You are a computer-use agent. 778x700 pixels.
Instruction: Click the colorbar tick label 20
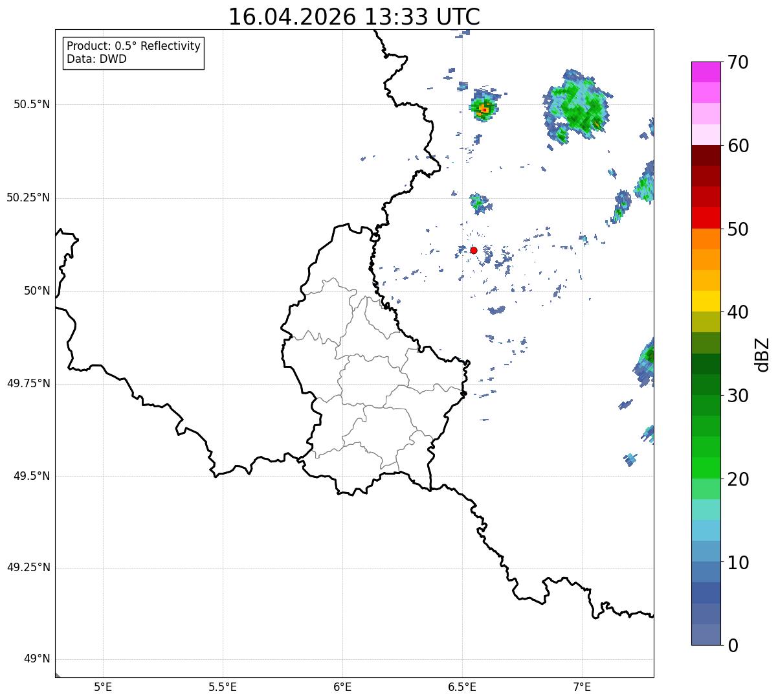tap(739, 479)
